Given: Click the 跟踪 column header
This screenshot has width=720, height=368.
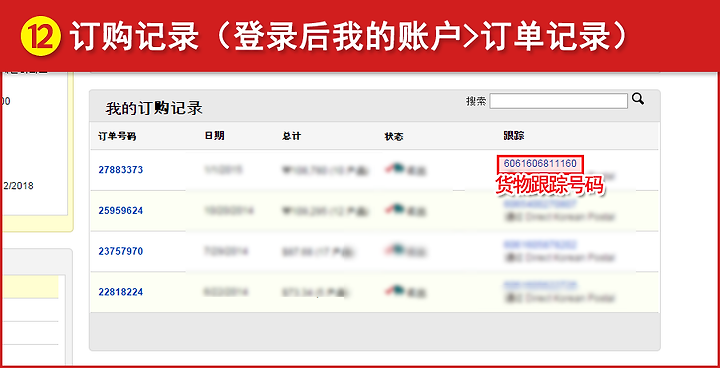Looking at the screenshot, I should click(x=514, y=136).
